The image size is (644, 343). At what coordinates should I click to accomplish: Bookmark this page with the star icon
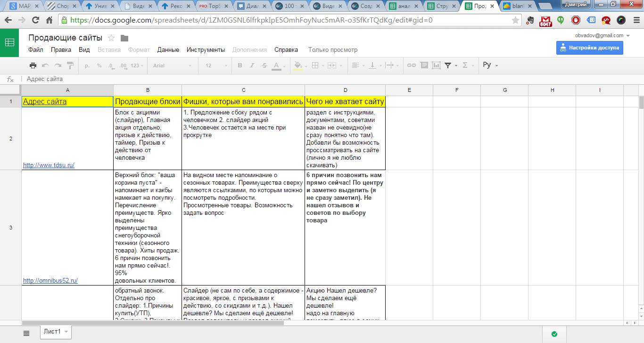tap(515, 20)
